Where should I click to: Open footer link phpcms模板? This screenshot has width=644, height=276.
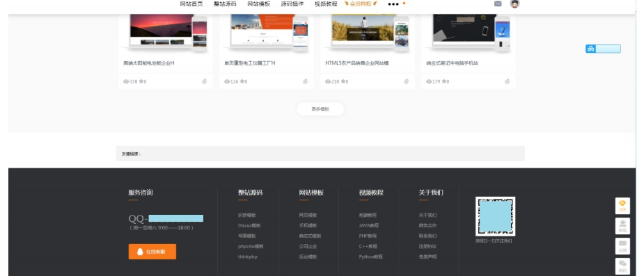click(x=251, y=247)
